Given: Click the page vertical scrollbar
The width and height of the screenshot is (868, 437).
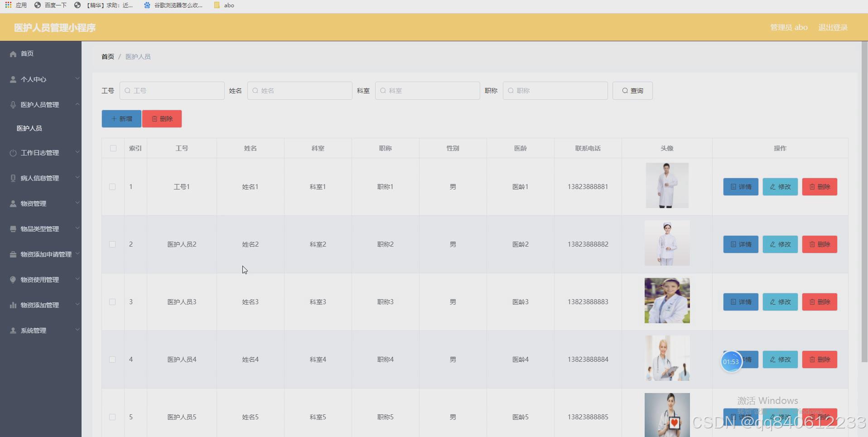Looking at the screenshot, I should [x=864, y=202].
